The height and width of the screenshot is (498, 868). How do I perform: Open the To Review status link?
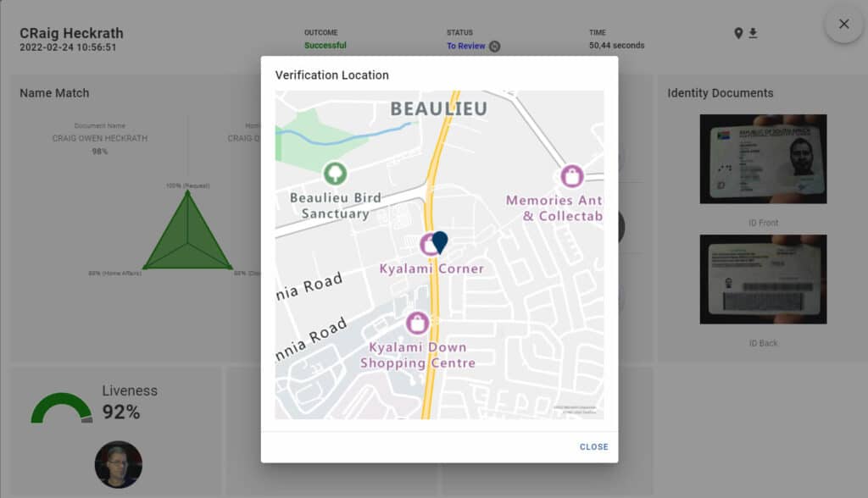coord(465,46)
